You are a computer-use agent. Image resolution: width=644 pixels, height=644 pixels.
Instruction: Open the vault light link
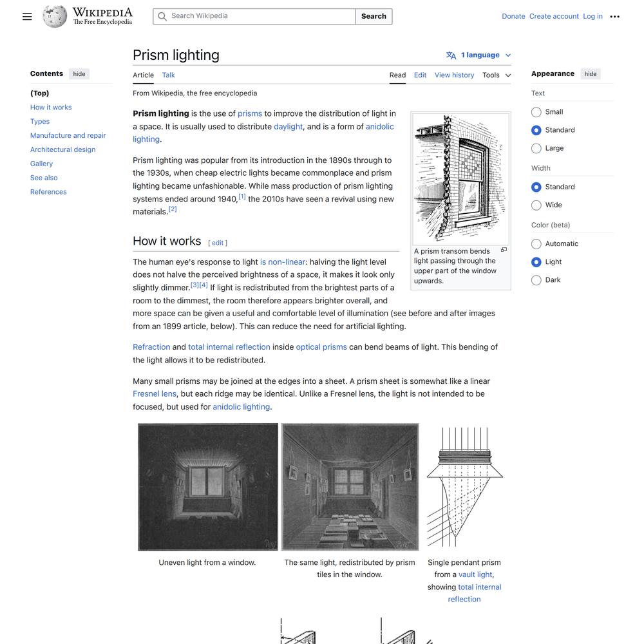click(475, 574)
